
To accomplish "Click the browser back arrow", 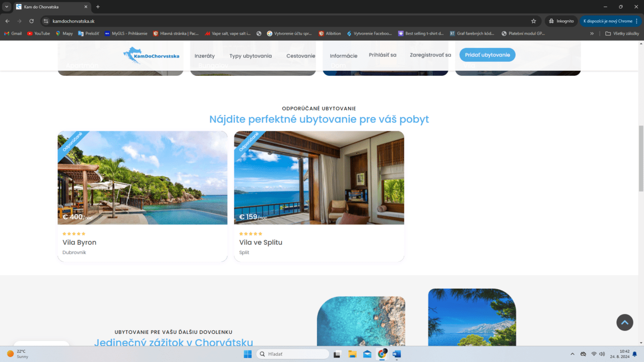I will pyautogui.click(x=7, y=21).
